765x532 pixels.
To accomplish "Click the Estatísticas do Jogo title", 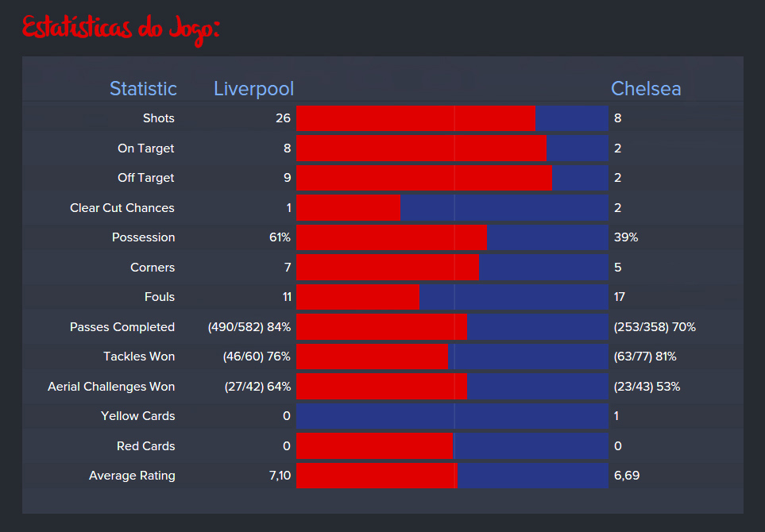I will pyautogui.click(x=121, y=28).
